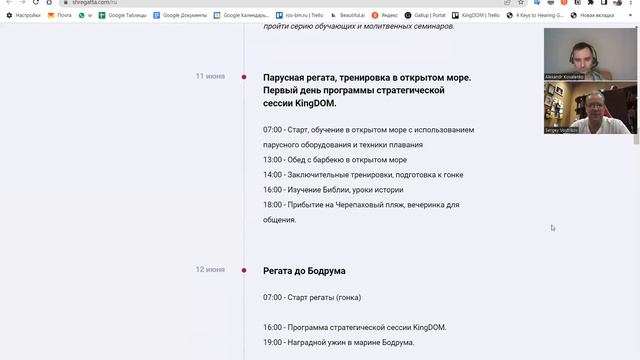640x360 pixels.
Task: Reload the page with the refresh icon
Action: click(x=36, y=2)
